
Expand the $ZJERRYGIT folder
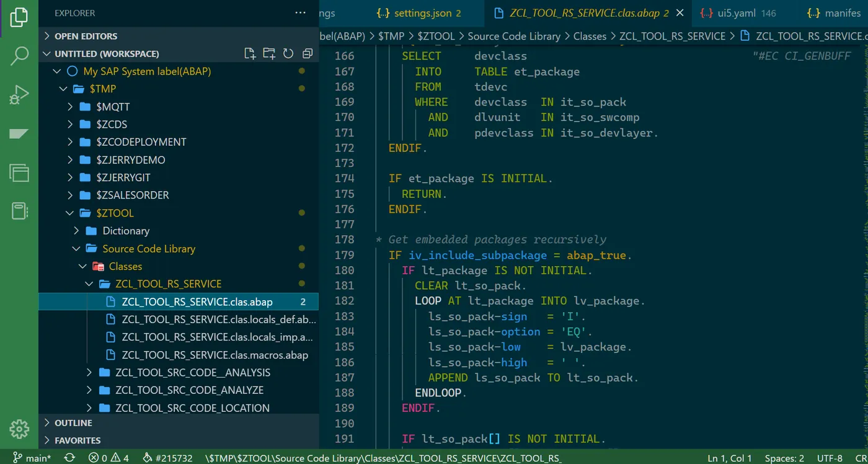(179, 177)
